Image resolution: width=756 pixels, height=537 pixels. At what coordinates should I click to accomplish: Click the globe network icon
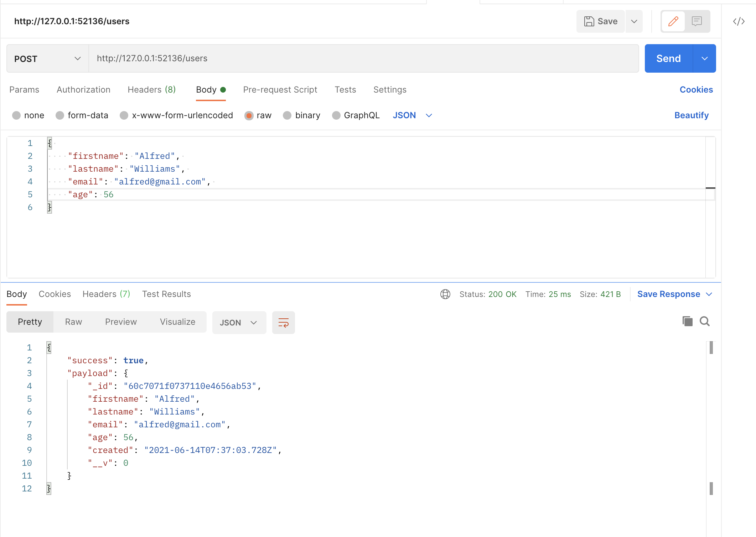click(445, 294)
